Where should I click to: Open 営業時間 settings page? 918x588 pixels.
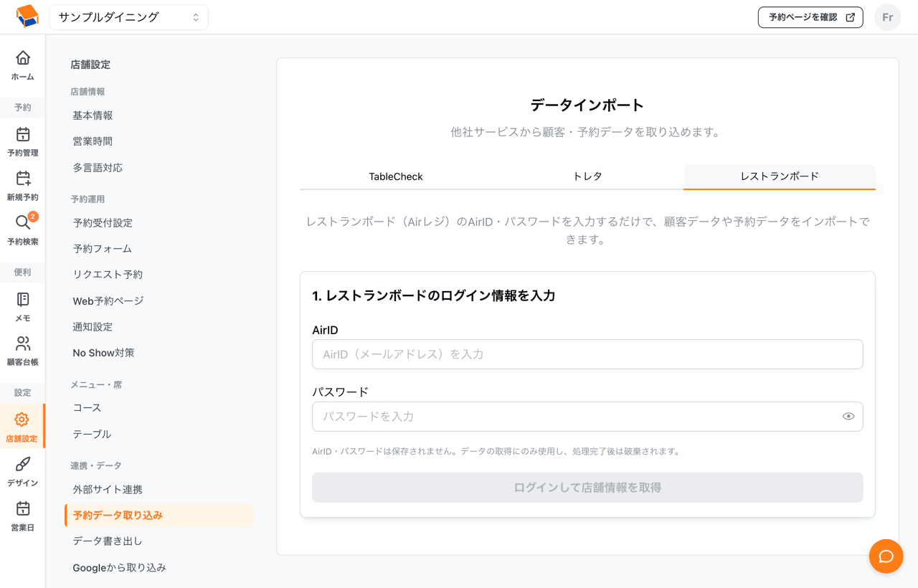pos(93,141)
